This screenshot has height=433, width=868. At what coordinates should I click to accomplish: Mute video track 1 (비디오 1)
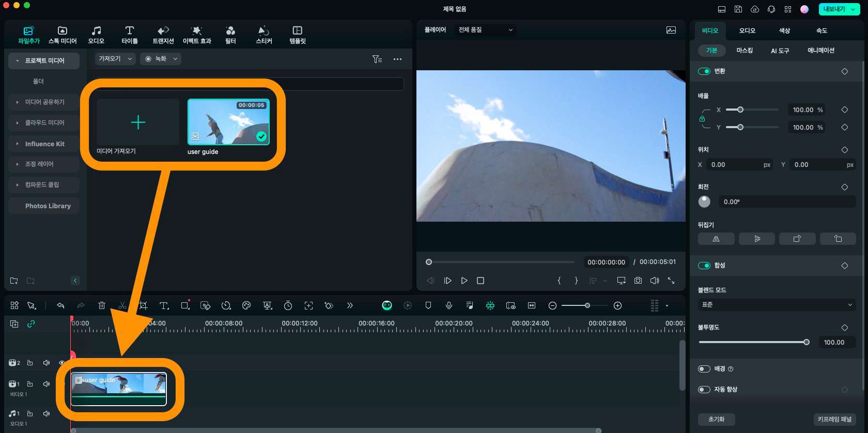(x=47, y=384)
